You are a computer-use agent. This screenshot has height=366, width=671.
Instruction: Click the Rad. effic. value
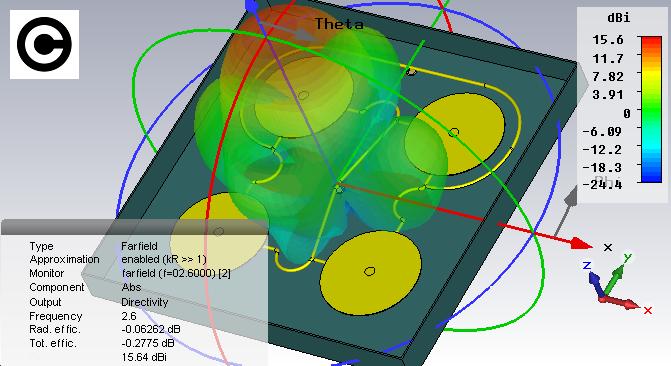151,330
